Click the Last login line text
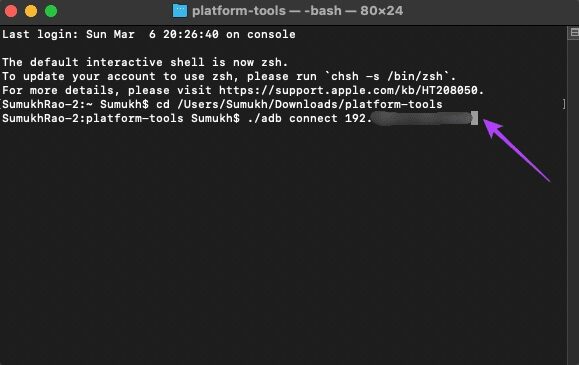The width and height of the screenshot is (579, 365). tap(149, 34)
